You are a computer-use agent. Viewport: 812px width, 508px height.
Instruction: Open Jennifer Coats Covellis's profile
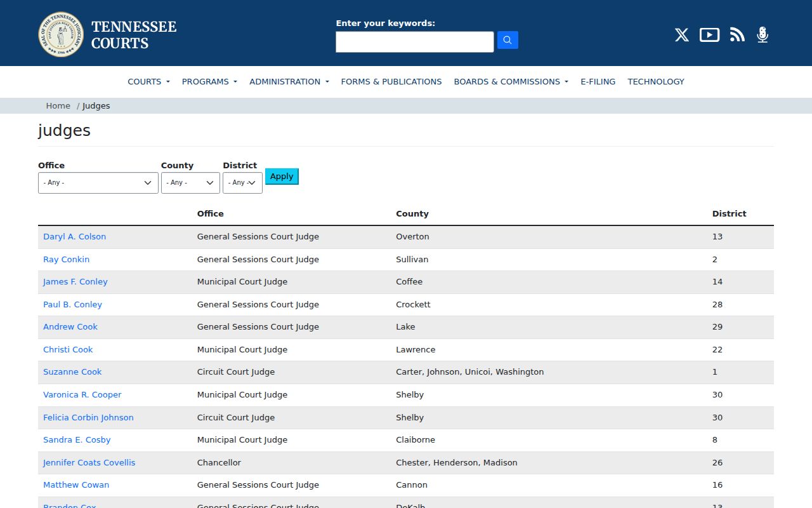point(89,462)
